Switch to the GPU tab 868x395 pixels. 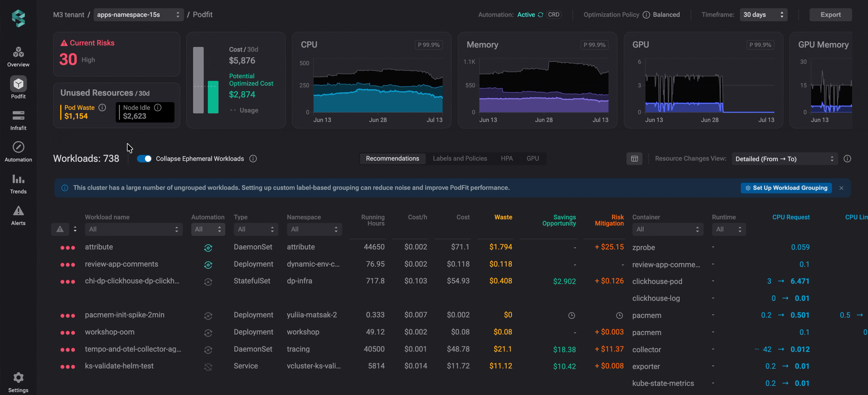533,159
